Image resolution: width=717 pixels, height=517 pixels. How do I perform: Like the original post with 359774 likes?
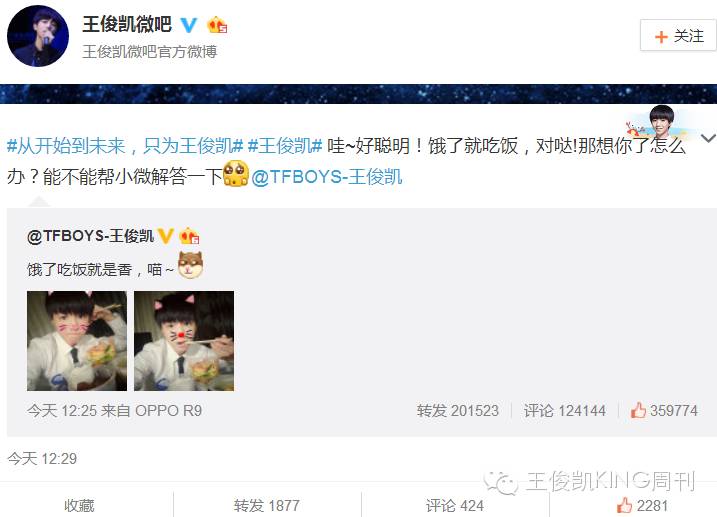click(664, 410)
